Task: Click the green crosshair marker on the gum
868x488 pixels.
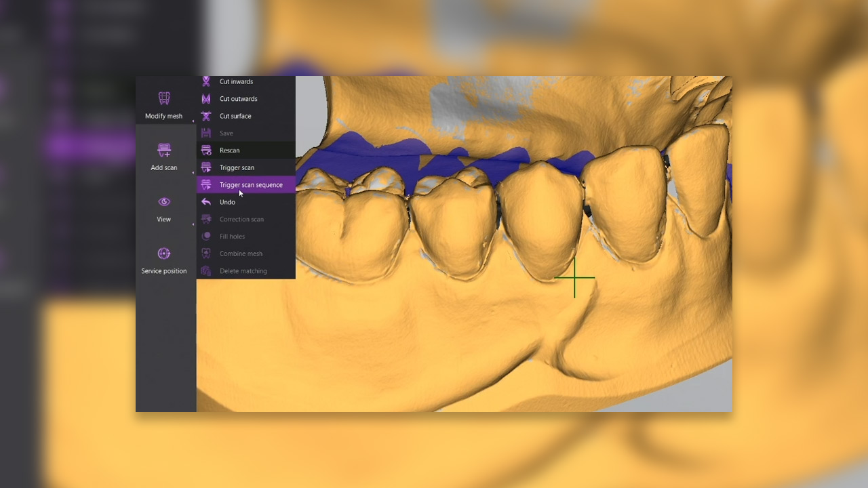Action: tap(574, 277)
